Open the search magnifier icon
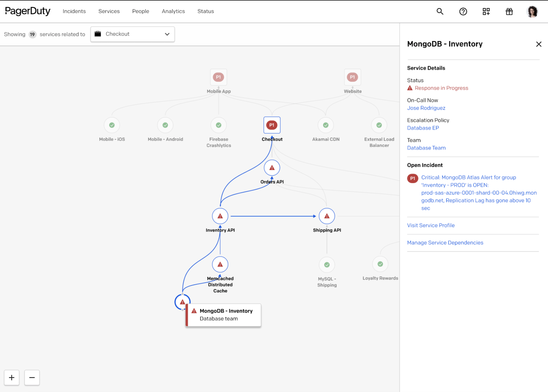The height and width of the screenshot is (392, 548). tap(440, 11)
